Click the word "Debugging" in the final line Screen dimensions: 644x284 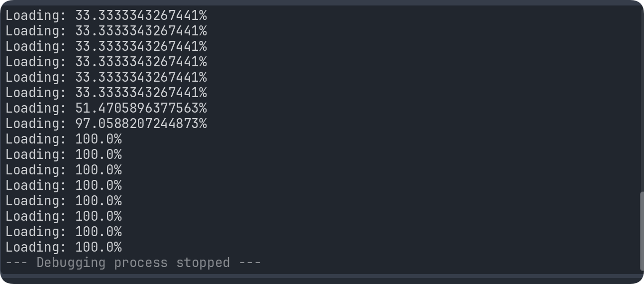point(71,263)
